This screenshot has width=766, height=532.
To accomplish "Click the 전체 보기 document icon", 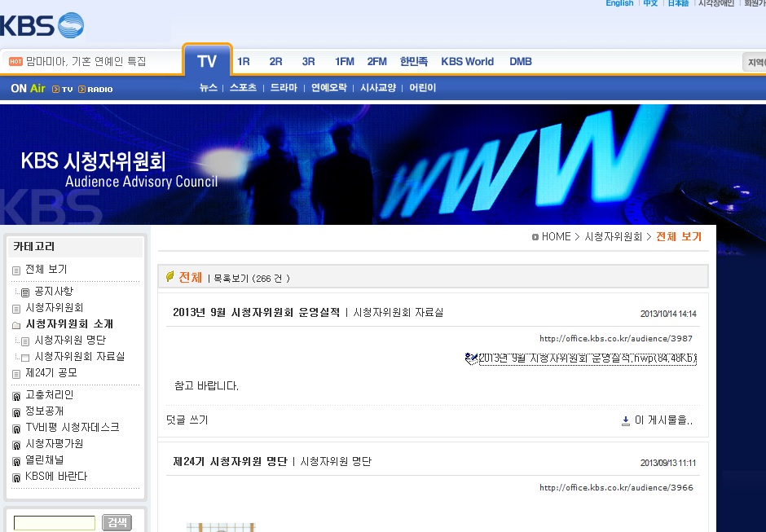I will [16, 270].
